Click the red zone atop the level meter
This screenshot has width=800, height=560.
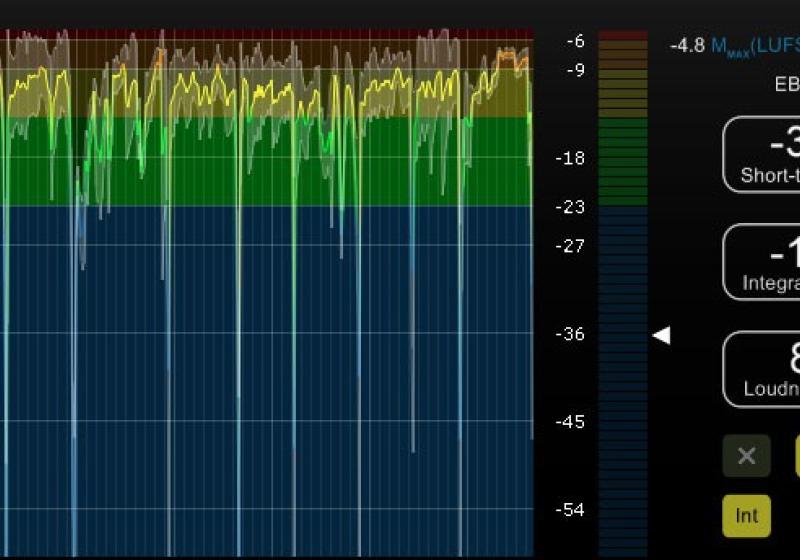623,35
